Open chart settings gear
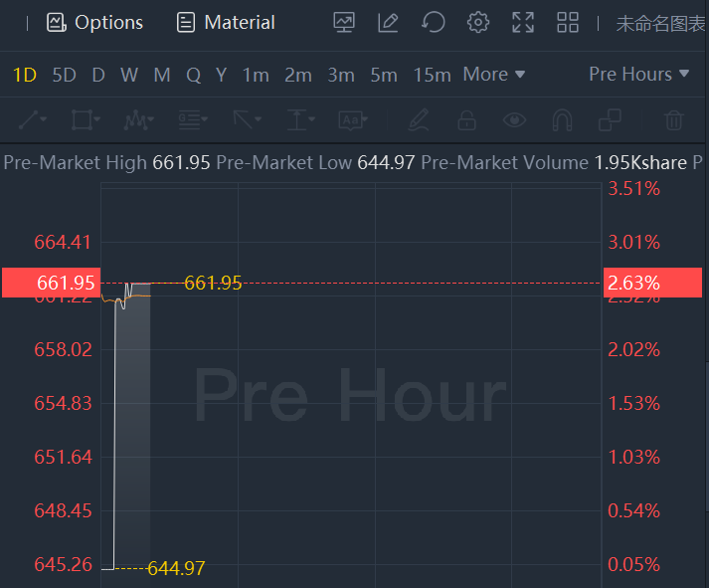 pos(478,22)
